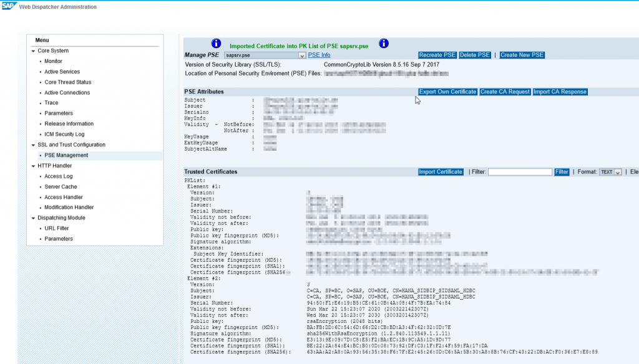Collapse the SSL and Trust Configuration node

coord(34,145)
